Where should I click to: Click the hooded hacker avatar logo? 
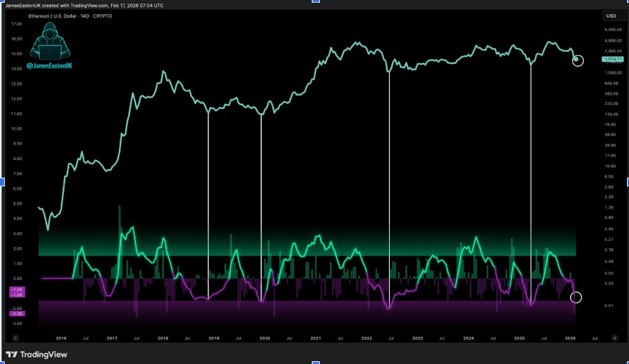(x=50, y=41)
